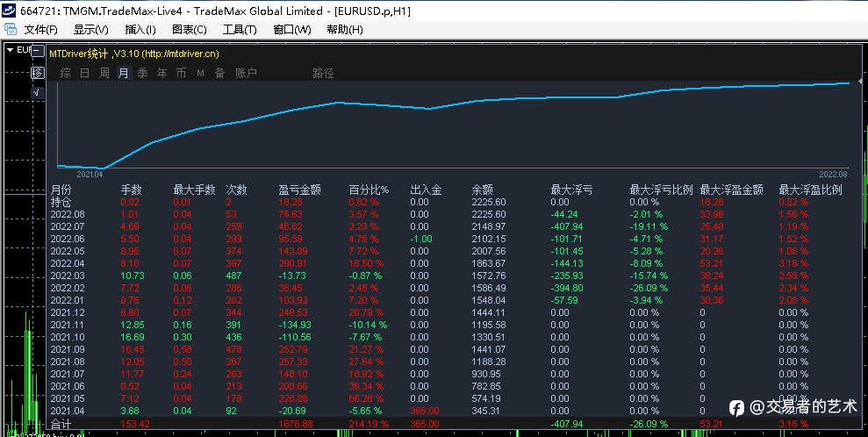Click the 盈亏金额 column header
Image resolution: width=868 pixels, height=437 pixels.
coord(299,190)
